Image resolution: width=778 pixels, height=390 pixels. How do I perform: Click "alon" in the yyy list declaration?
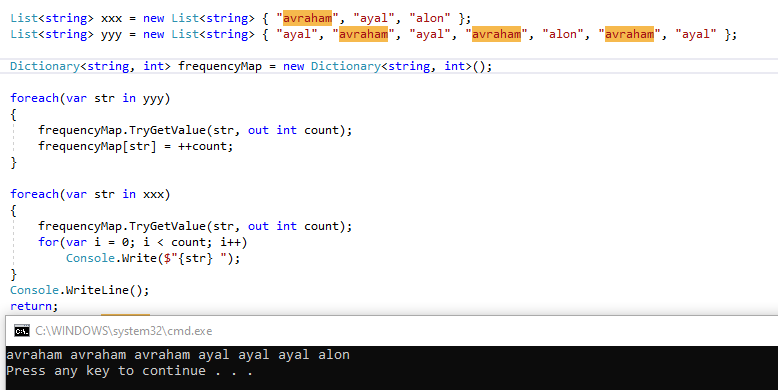click(x=563, y=35)
